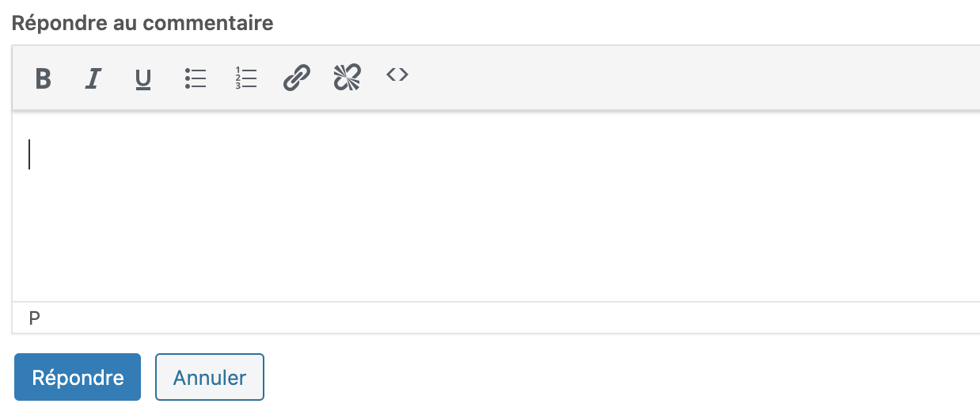Insert a bulleted list

pyautogui.click(x=196, y=78)
